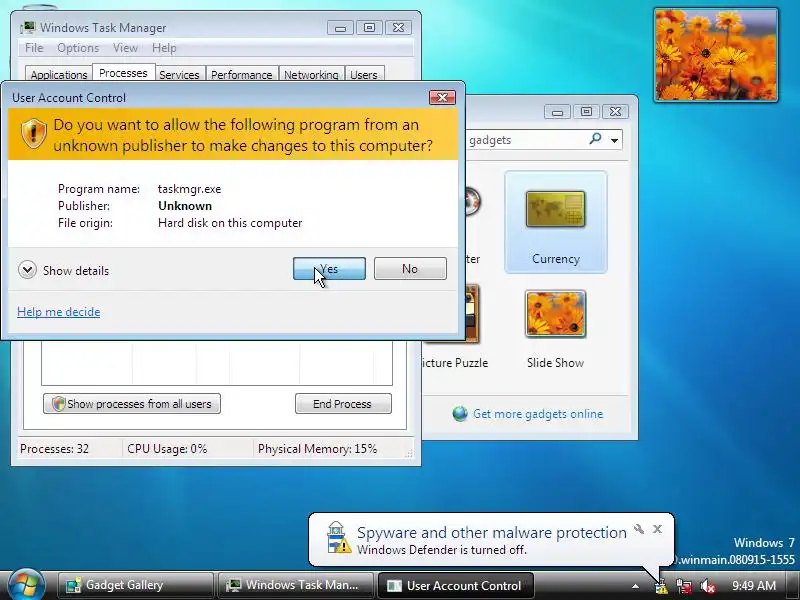Viewport: 800px width, 600px height.
Task: Click the Unknown publisher value
Action: 185,206
